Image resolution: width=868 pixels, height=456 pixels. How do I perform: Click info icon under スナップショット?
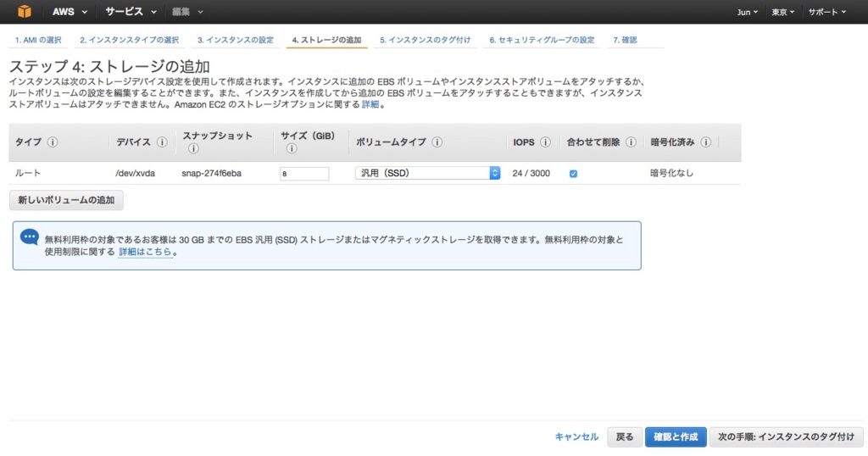click(x=193, y=148)
